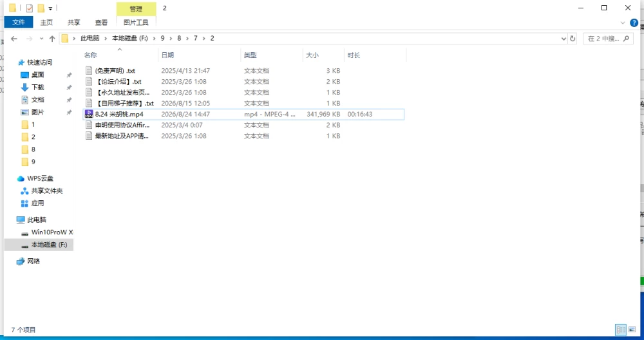
Task: Open 应用 under WPS云盘
Action: (37, 203)
